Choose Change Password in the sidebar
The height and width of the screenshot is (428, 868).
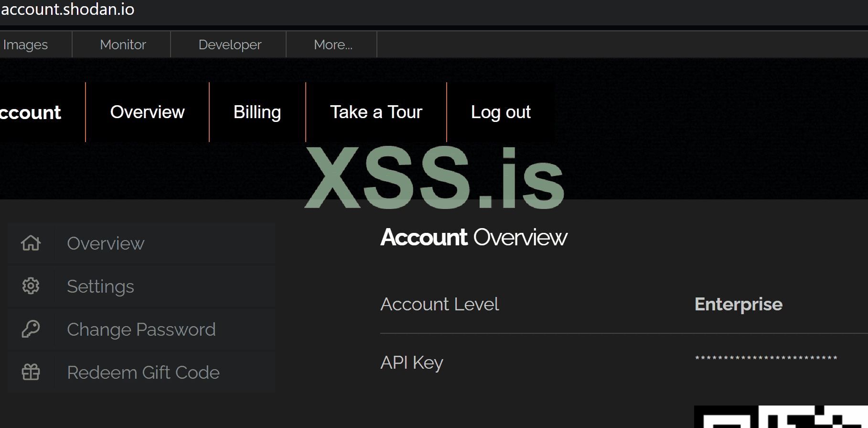coord(141,329)
